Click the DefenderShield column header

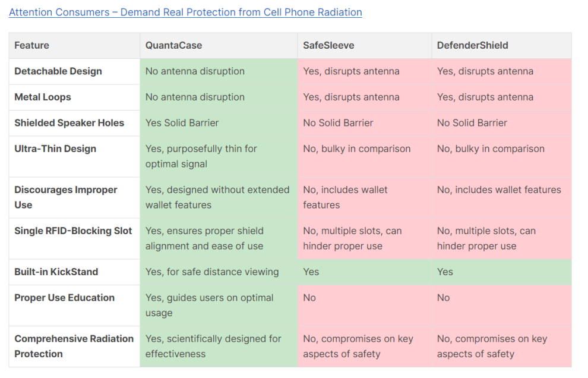click(472, 45)
